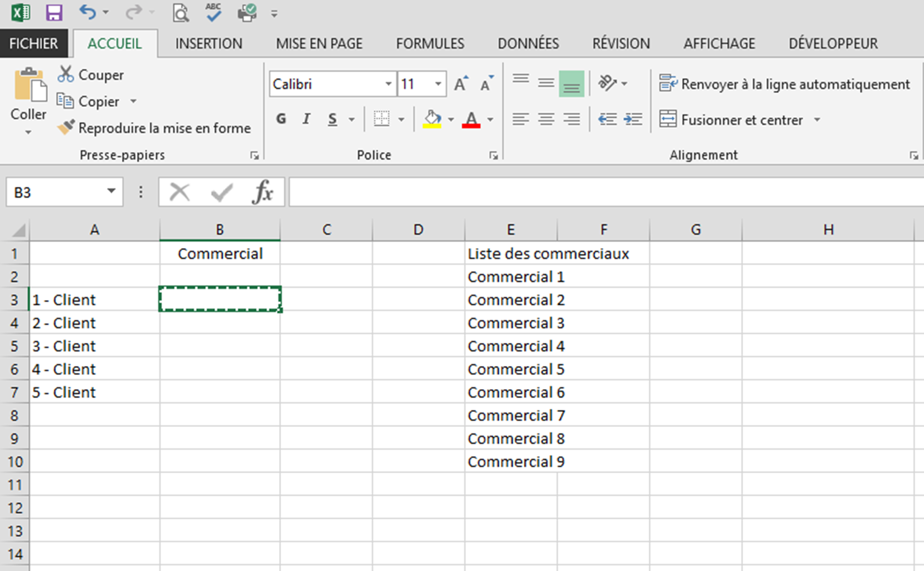Open the Name Box dropdown arrow
The height and width of the screenshot is (571, 924).
111,191
